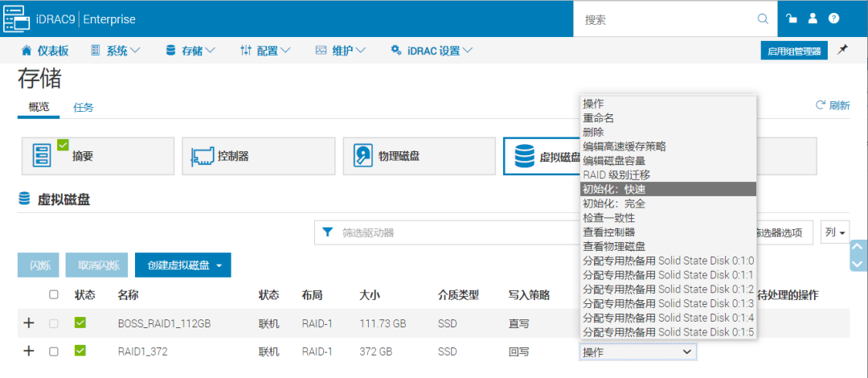Image resolution: width=868 pixels, height=378 pixels.
Task: Open the 列 columns dropdown
Action: 835,232
